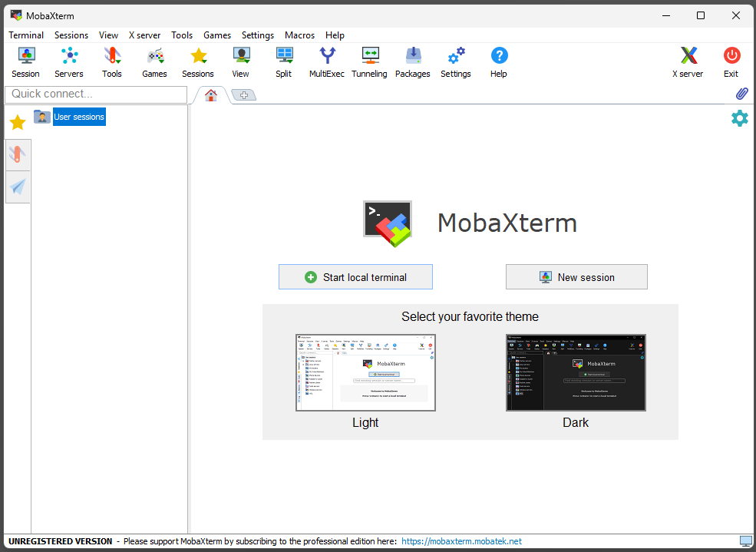Viewport: 756px width, 552px height.
Task: Open the Session toolbar icon
Action: [26, 62]
